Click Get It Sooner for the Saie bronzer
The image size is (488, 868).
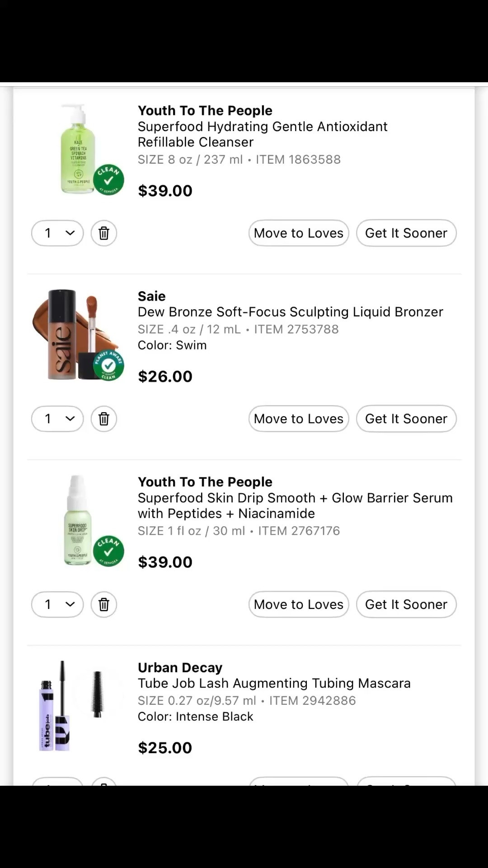406,419
